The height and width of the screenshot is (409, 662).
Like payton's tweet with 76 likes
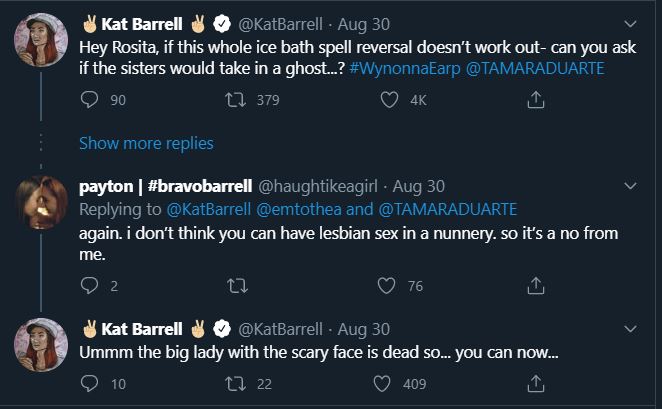(x=386, y=286)
